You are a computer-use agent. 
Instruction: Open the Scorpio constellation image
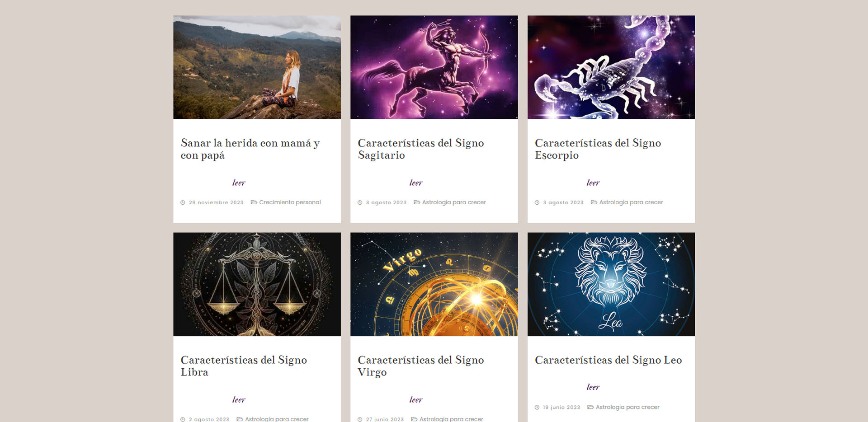611,67
